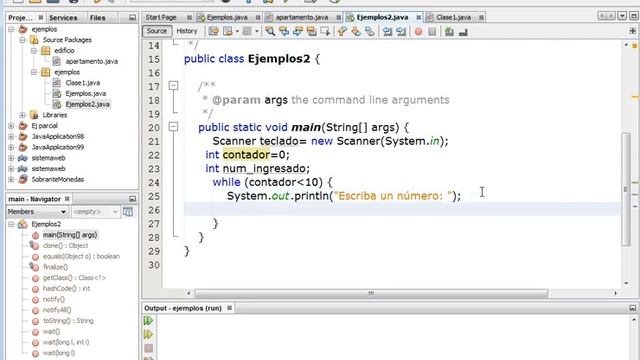
Task: Navigator filter icon beside empty field
Action: tap(128, 211)
